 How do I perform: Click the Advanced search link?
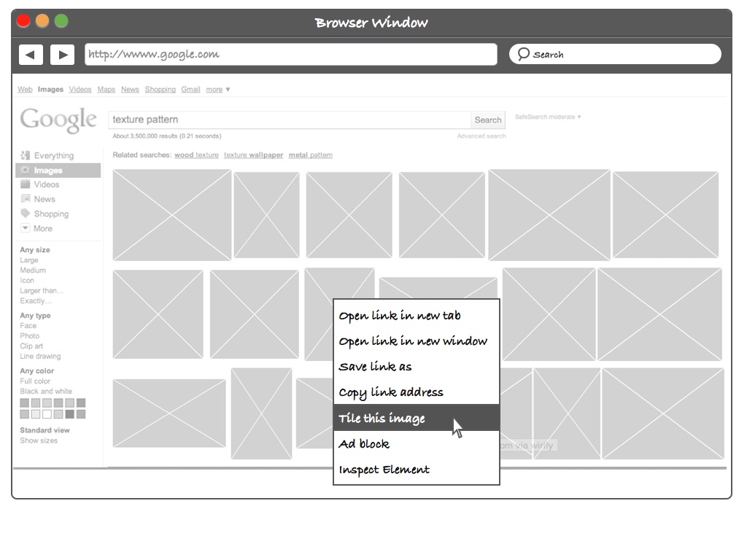pos(481,136)
